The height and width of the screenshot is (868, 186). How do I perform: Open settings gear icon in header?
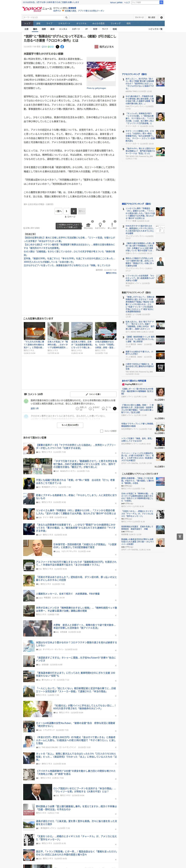pos(161,17)
